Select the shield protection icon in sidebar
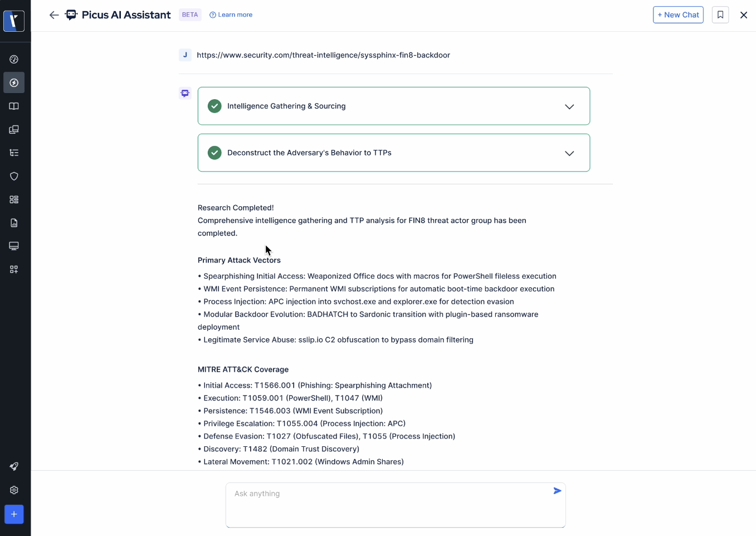 tap(14, 176)
